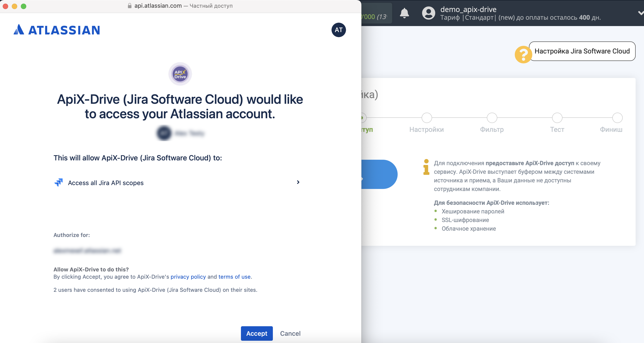Viewport: 644px width, 343px height.
Task: Open demo_apix-drive account name
Action: (x=468, y=9)
